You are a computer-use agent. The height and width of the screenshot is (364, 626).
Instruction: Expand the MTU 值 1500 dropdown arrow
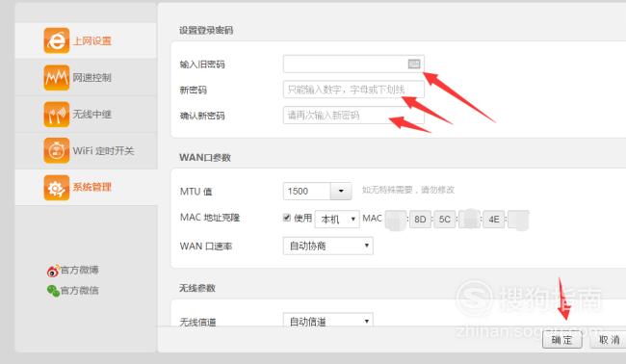pos(341,192)
